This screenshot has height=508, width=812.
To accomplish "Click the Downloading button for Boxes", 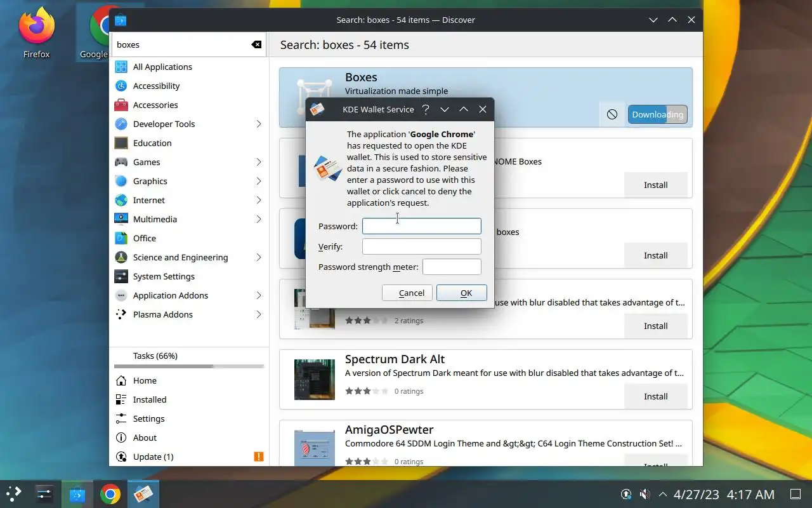I will (x=658, y=114).
